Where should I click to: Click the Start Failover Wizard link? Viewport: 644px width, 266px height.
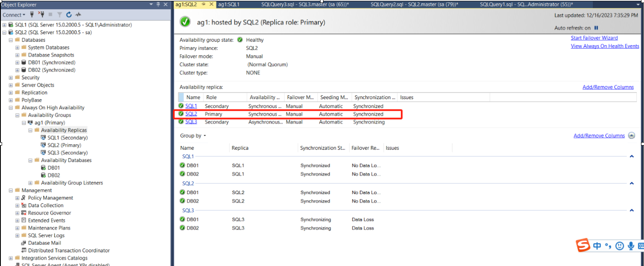[x=594, y=38]
